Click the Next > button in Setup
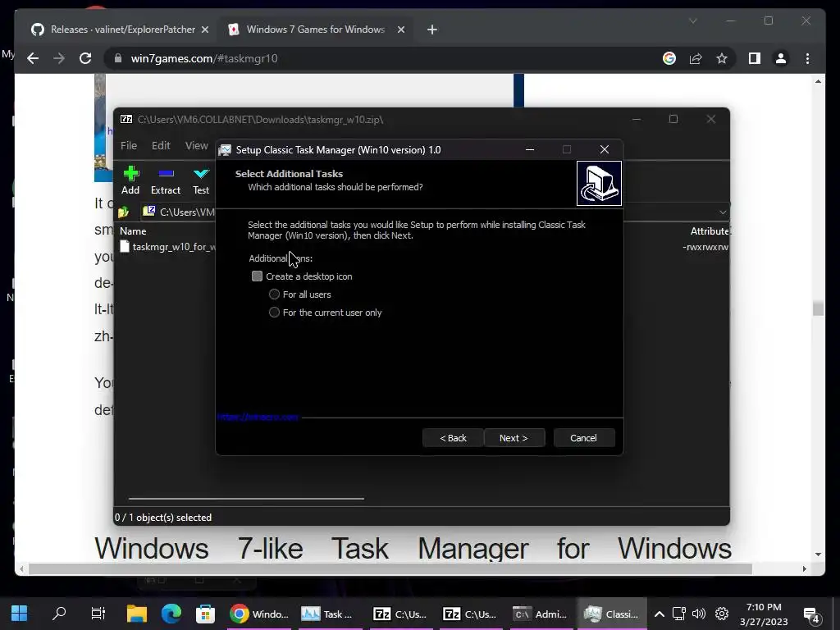 point(514,438)
